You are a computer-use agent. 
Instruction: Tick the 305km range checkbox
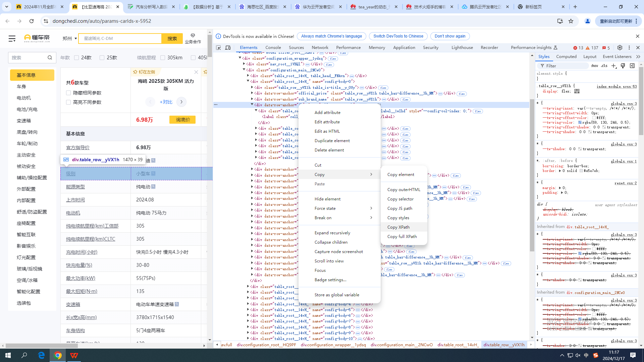point(163,58)
